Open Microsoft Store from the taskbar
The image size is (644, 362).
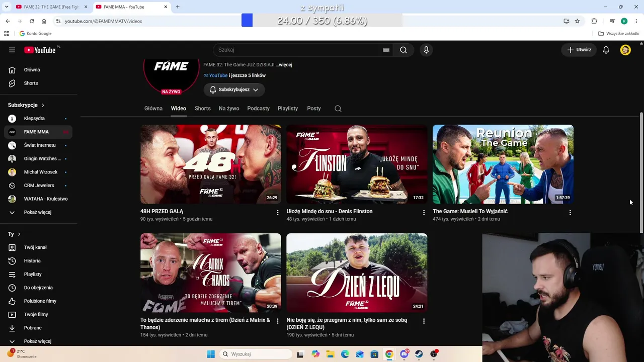coord(374,354)
